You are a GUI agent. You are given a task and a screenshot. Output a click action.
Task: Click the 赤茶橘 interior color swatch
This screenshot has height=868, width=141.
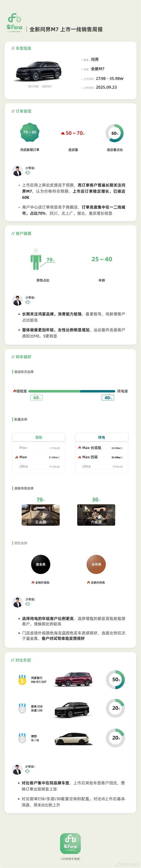pos(96,564)
